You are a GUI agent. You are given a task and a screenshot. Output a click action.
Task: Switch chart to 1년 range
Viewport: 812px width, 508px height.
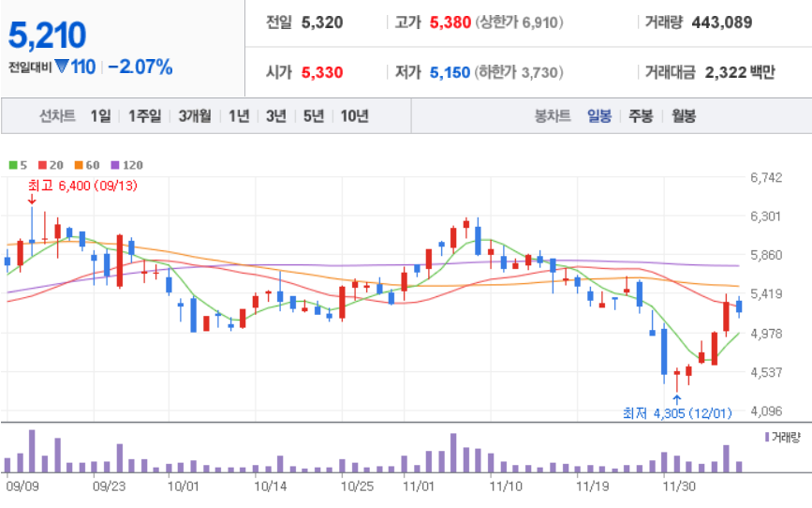pyautogui.click(x=239, y=115)
